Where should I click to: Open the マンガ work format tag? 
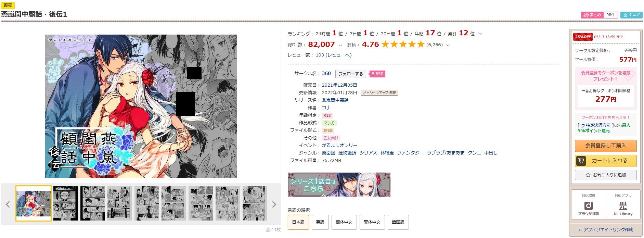329,123
